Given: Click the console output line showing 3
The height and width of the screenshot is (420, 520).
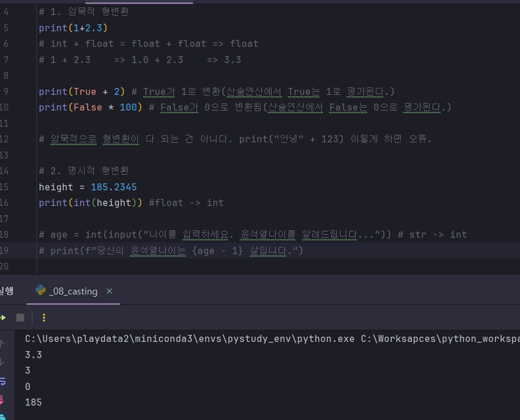Looking at the screenshot, I should 28,370.
